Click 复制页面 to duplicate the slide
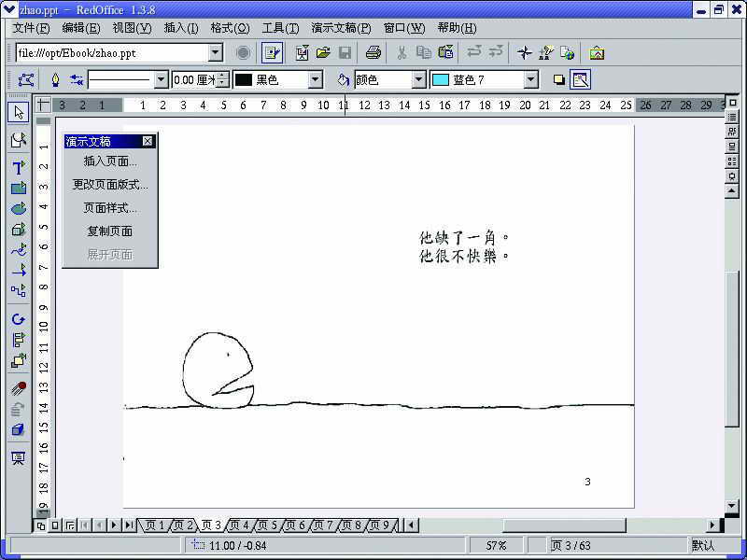The width and height of the screenshot is (747, 560). 110,231
